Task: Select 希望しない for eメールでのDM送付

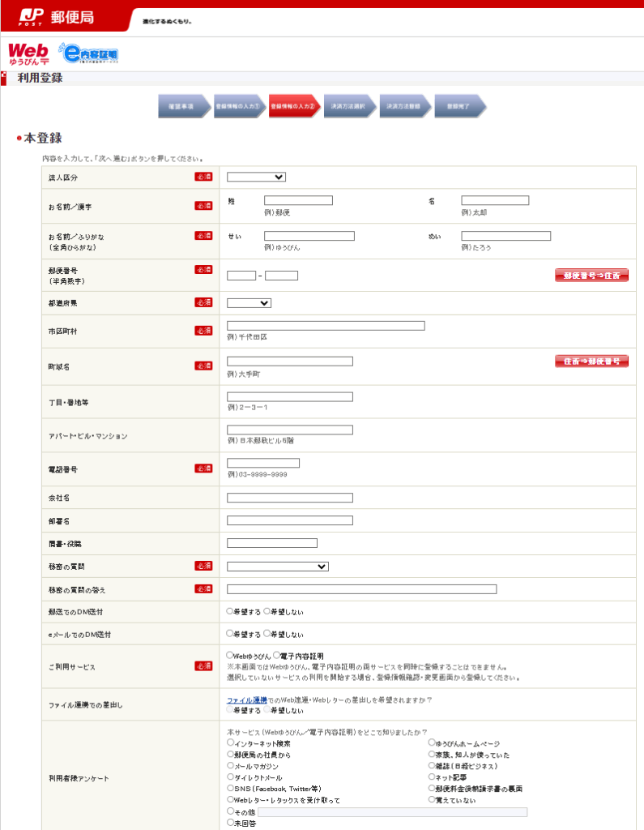Action: (x=267, y=634)
